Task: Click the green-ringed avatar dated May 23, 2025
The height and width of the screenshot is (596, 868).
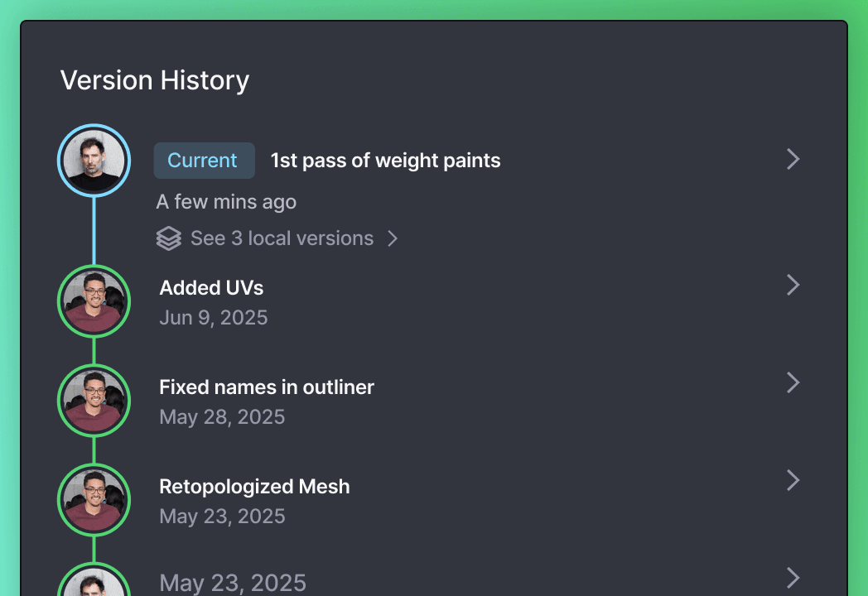Action: [94, 500]
